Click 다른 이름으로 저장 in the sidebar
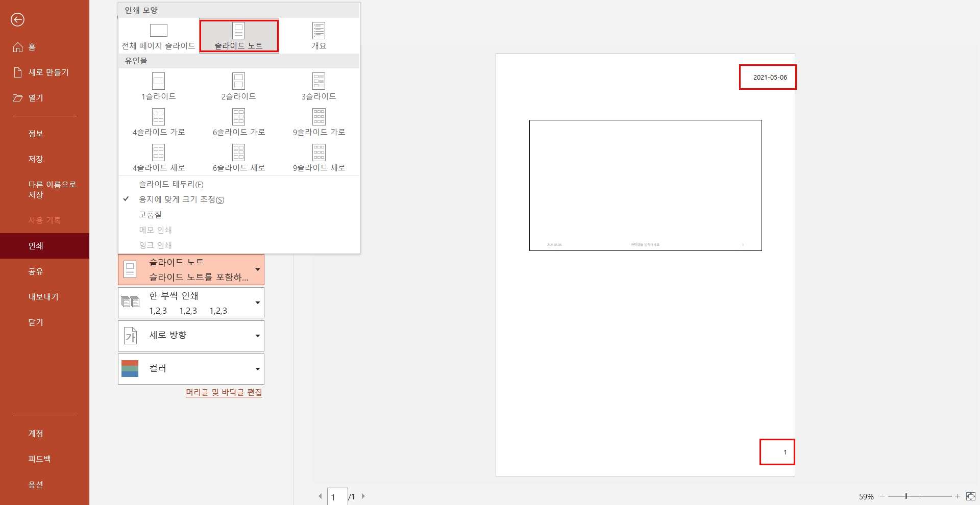 [x=44, y=190]
